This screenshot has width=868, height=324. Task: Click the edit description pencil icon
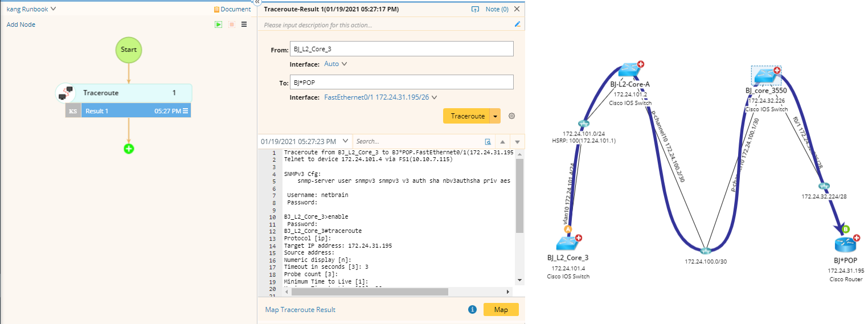tap(517, 24)
